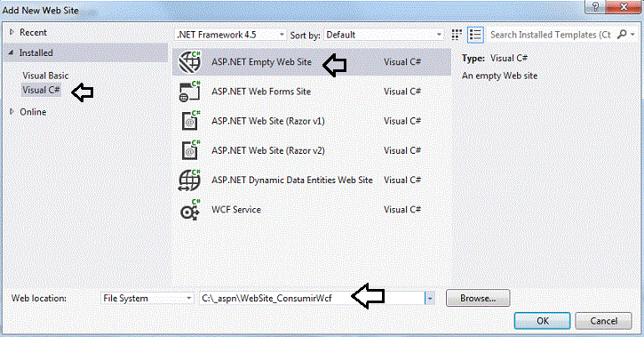Click Visual C# label in Web Forms row
The width and height of the screenshot is (644, 337).
coord(402,92)
